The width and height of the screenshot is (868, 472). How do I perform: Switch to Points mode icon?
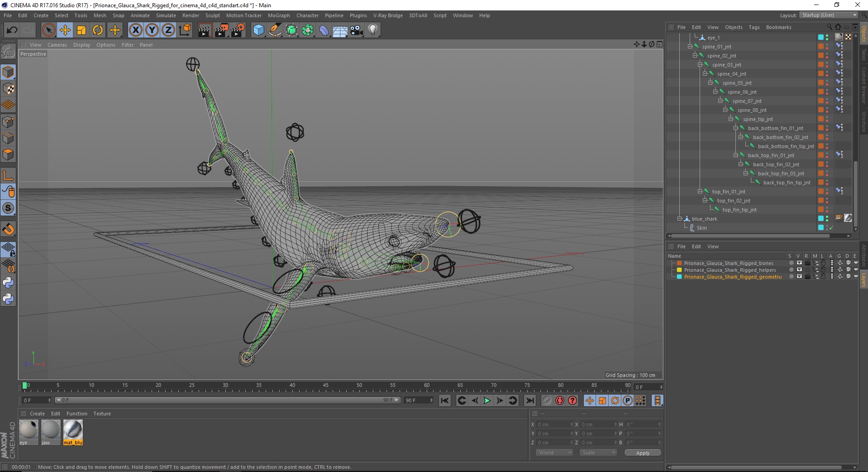pos(8,122)
